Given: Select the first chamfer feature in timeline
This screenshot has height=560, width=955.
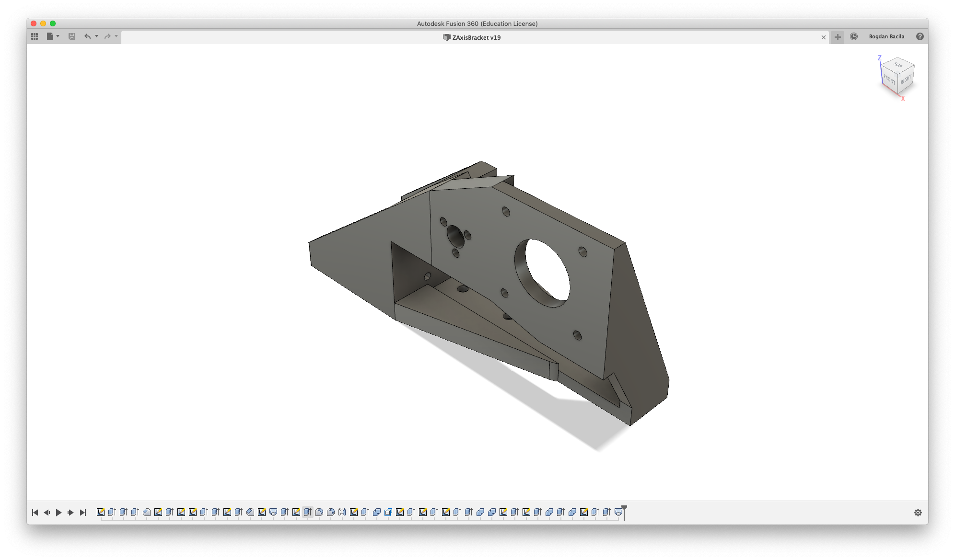Looking at the screenshot, I should pos(147,512).
